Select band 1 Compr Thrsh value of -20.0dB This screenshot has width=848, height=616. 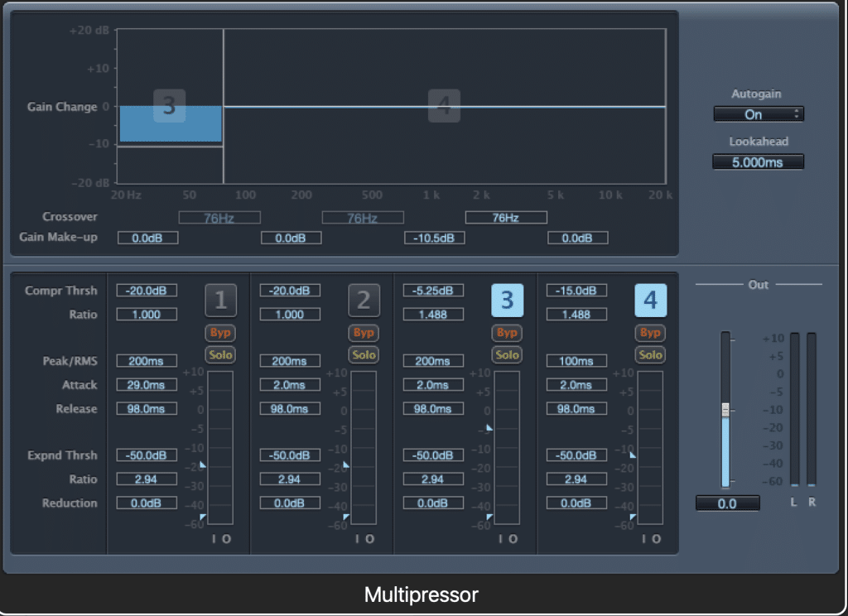point(147,290)
